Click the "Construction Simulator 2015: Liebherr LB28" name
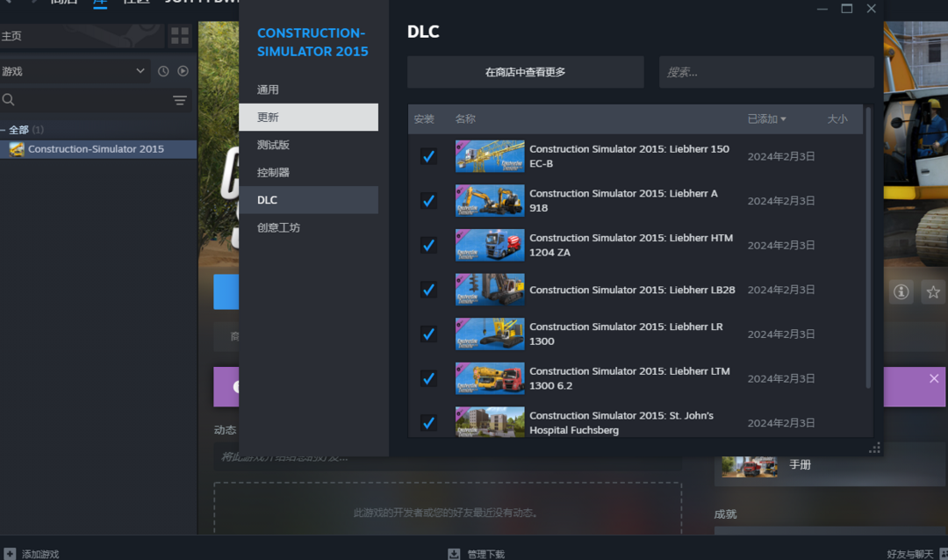The image size is (948, 560). pos(632,290)
